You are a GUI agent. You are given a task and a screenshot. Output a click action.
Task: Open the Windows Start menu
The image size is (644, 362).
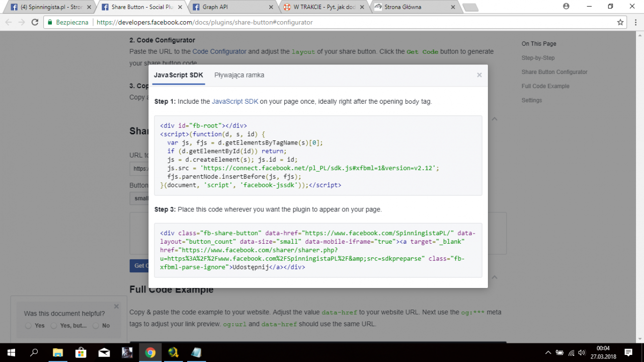point(11,352)
